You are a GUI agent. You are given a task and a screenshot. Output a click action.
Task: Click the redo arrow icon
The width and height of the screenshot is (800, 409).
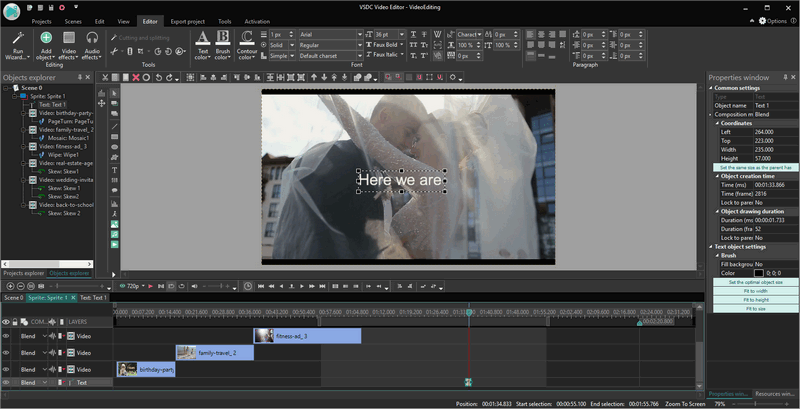pos(169,78)
